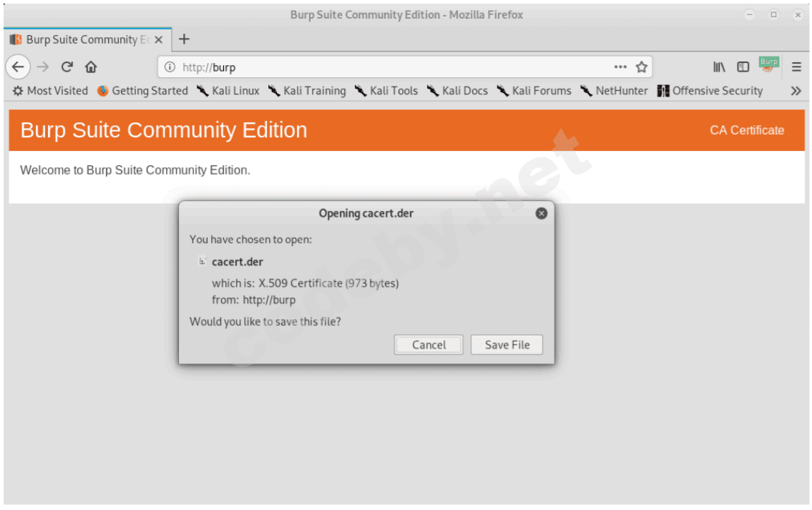Open Most Visited bookmarks folder
Screen dimensions: 812x510
click(50, 91)
